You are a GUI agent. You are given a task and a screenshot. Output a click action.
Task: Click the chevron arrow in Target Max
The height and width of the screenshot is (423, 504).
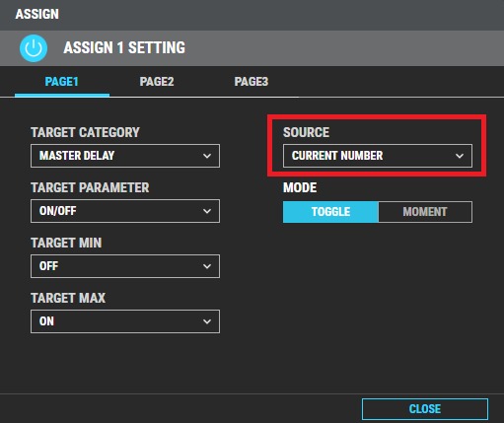207,321
